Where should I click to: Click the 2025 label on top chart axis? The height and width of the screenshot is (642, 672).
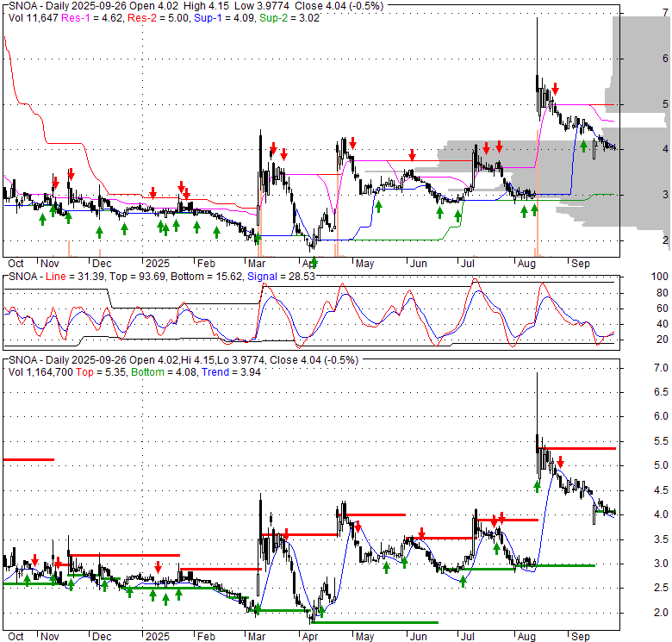[158, 264]
